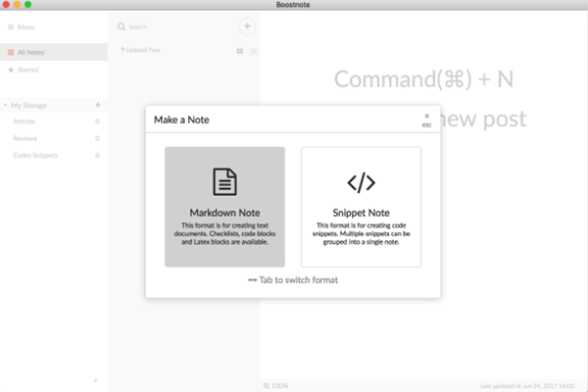This screenshot has height=392, width=588.
Task: Close the Make a Note dialog
Action: (426, 120)
